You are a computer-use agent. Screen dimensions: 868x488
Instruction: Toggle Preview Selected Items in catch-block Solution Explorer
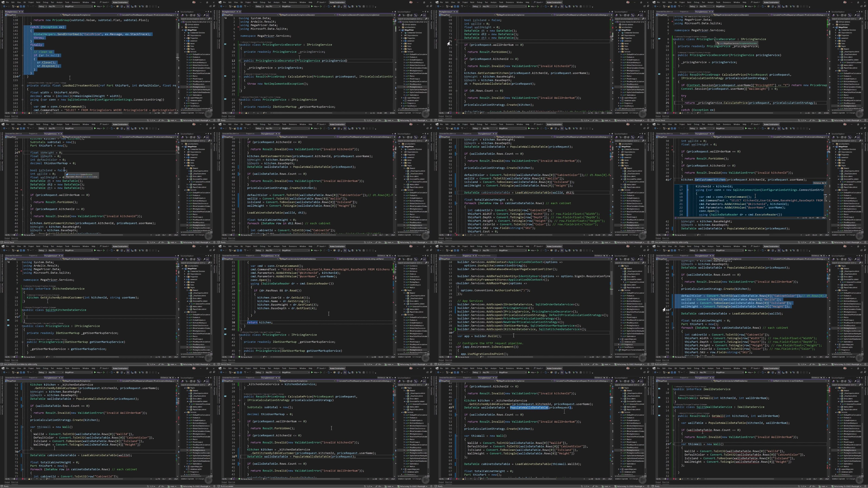[x=208, y=15]
